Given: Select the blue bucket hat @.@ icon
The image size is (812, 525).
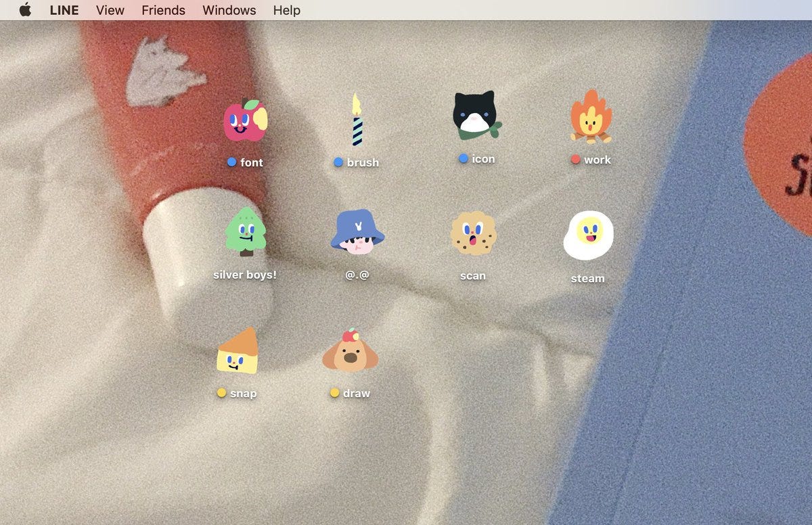Looking at the screenshot, I should click(357, 232).
